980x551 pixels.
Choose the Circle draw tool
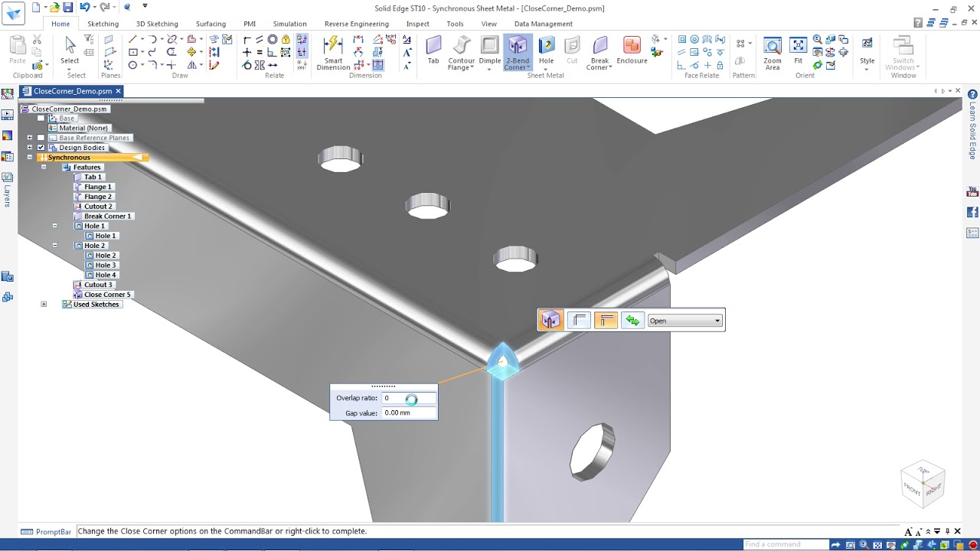(x=132, y=65)
